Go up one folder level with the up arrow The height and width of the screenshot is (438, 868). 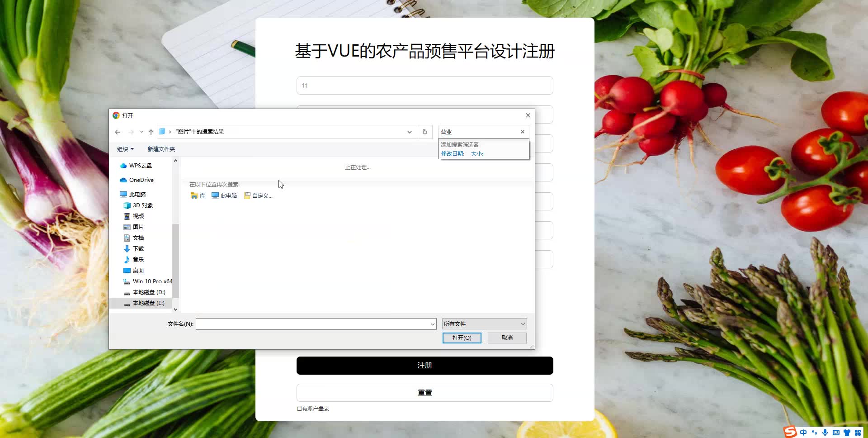point(151,132)
